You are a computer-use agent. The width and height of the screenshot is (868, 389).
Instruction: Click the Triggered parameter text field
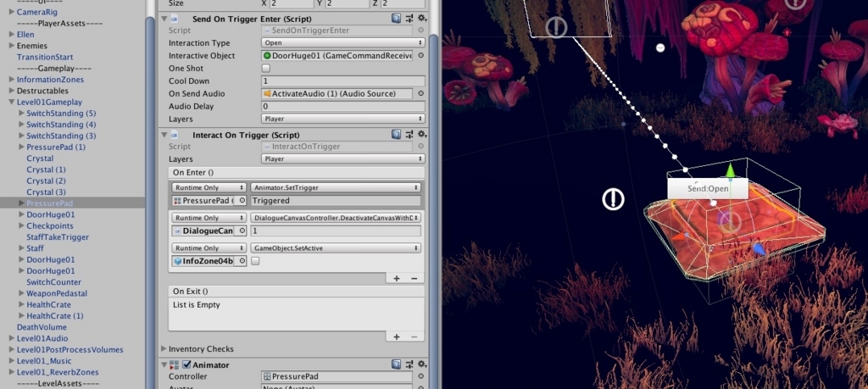click(x=336, y=200)
